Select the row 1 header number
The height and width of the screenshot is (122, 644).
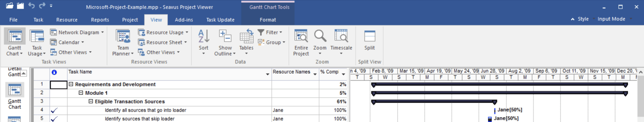coord(42,84)
